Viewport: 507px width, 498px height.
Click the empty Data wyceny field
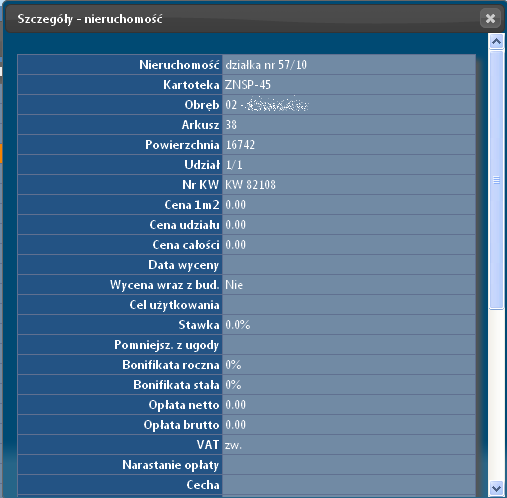(x=349, y=265)
